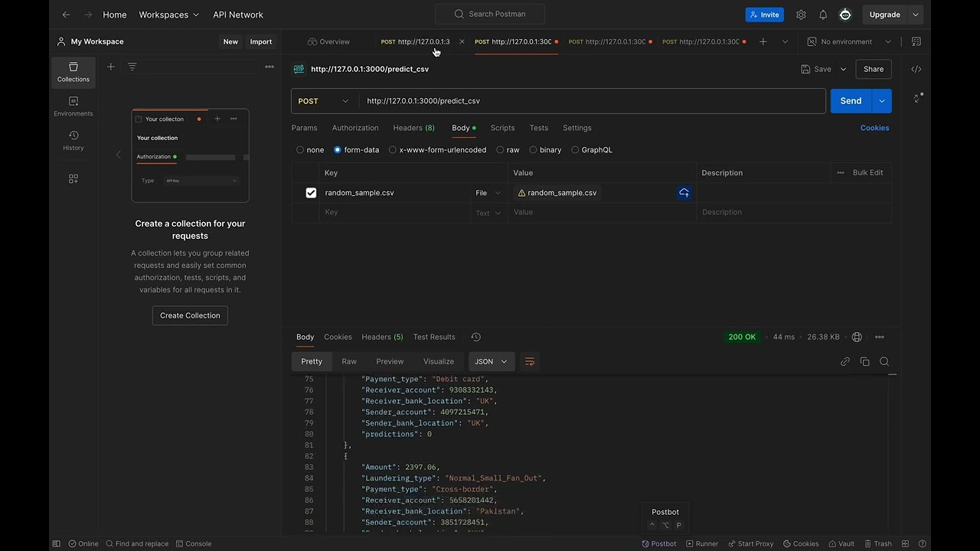The height and width of the screenshot is (551, 980).
Task: Open configure sidebar grid icon
Action: click(73, 178)
